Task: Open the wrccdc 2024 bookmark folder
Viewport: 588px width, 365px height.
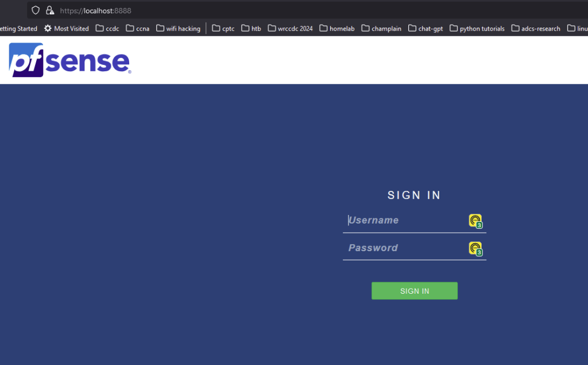Action: 290,28
